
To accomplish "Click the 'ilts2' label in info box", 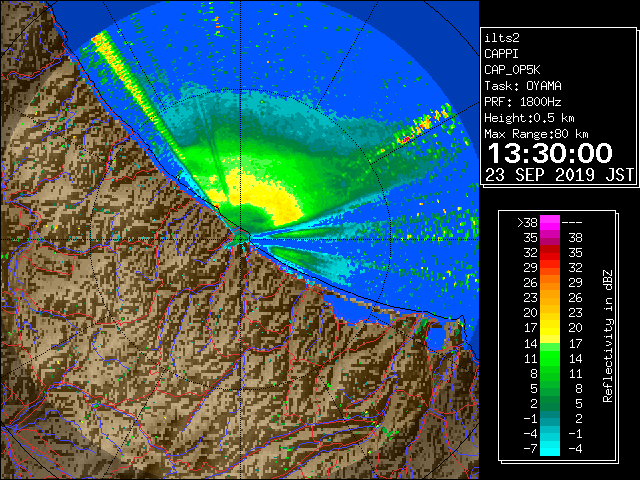I will click(x=502, y=38).
